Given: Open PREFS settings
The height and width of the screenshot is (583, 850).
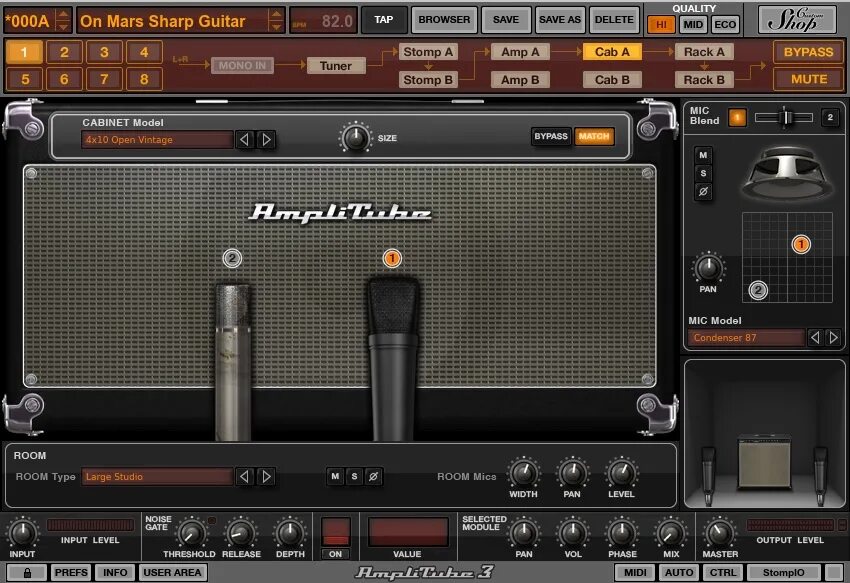Looking at the screenshot, I should pyautogui.click(x=71, y=572).
